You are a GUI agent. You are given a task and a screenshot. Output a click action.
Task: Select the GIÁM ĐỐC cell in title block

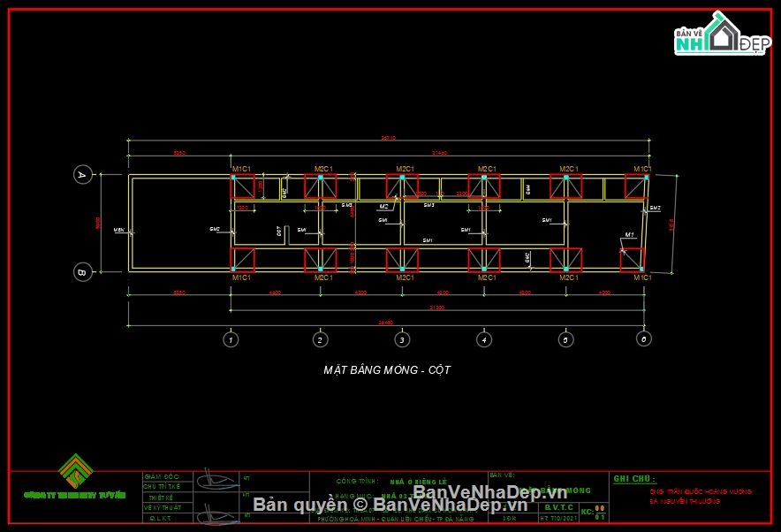(162, 476)
